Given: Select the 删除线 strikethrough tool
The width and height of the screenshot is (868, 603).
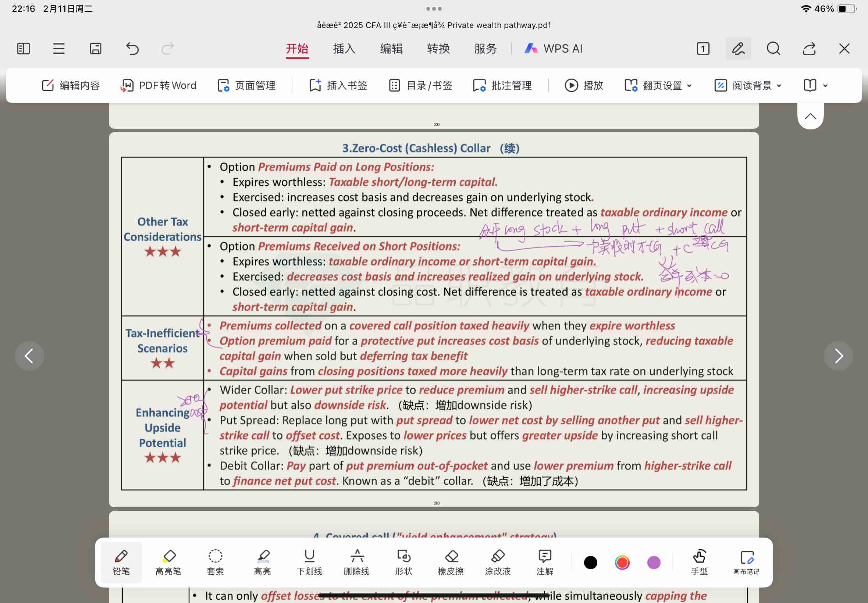Looking at the screenshot, I should tap(357, 563).
